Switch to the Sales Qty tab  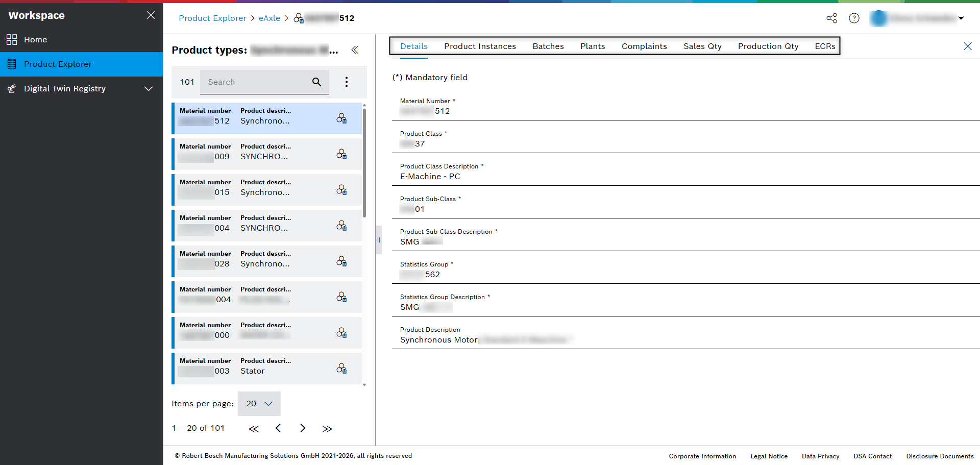702,46
